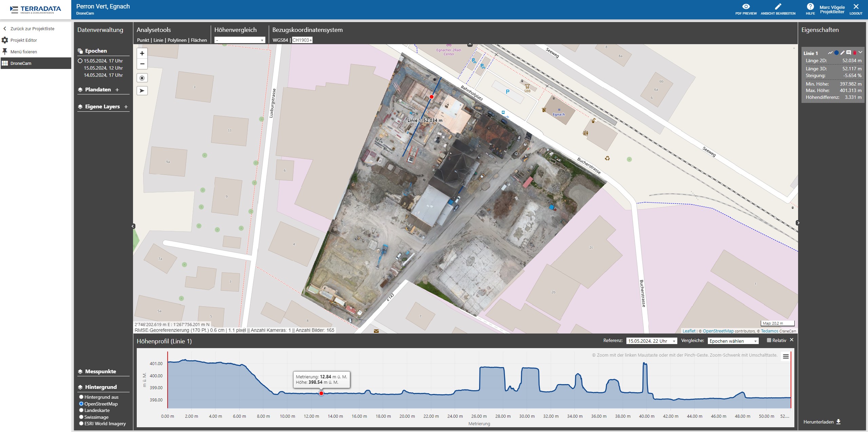Enable the Relativ checkbox
The width and height of the screenshot is (868, 432).
[769, 340]
